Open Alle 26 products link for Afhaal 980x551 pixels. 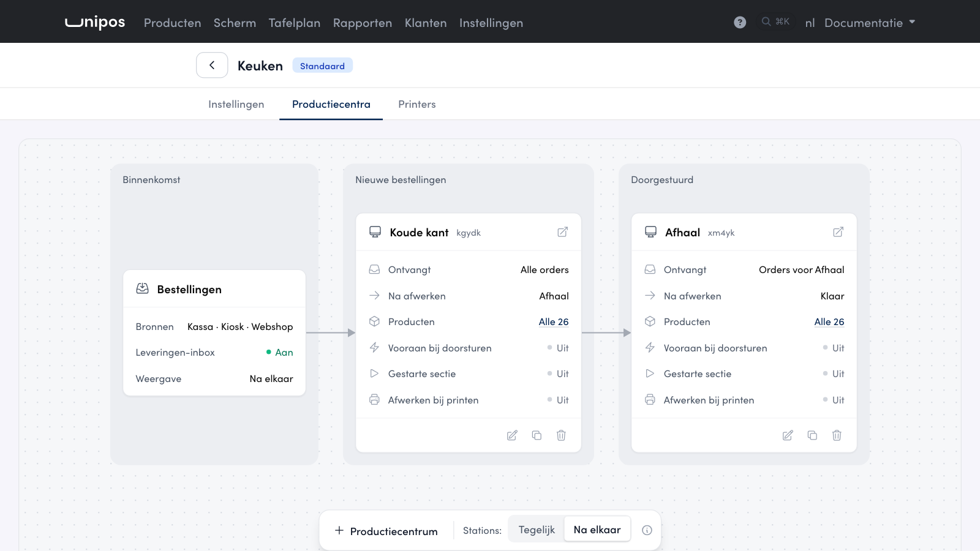pyautogui.click(x=829, y=321)
